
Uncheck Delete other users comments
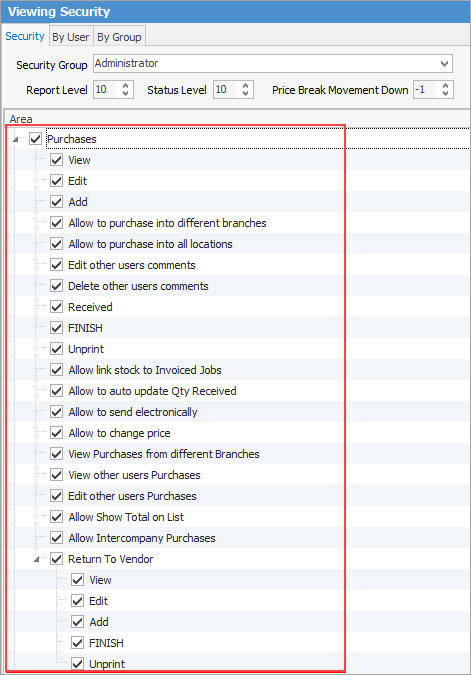pos(56,286)
